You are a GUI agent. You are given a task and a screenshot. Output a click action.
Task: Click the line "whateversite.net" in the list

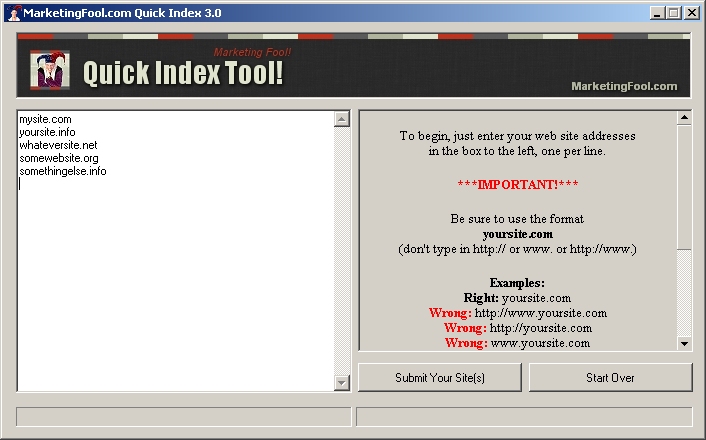(58, 145)
